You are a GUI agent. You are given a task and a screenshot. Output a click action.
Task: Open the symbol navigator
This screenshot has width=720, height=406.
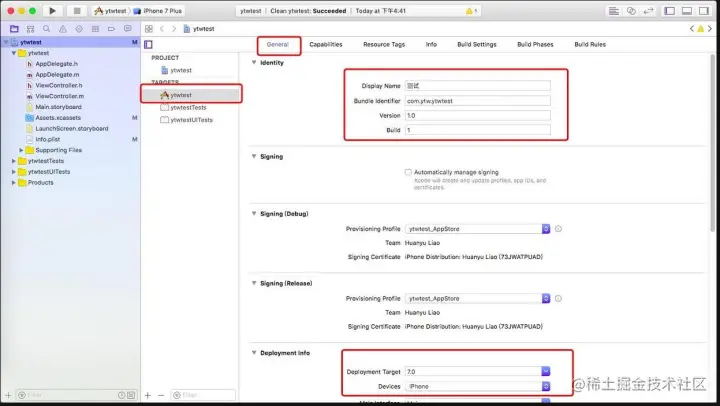tap(30, 28)
